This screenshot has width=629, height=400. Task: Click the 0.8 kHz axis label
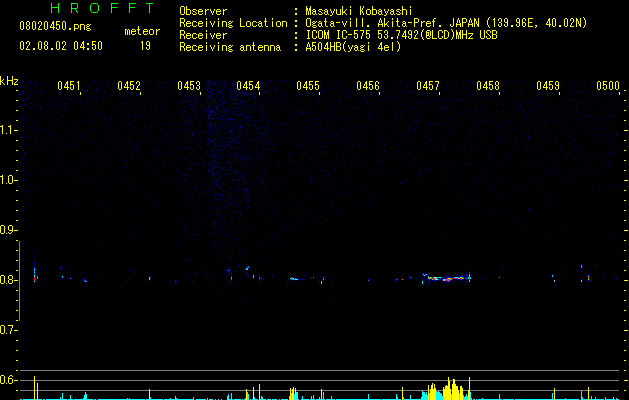pyautogui.click(x=8, y=280)
